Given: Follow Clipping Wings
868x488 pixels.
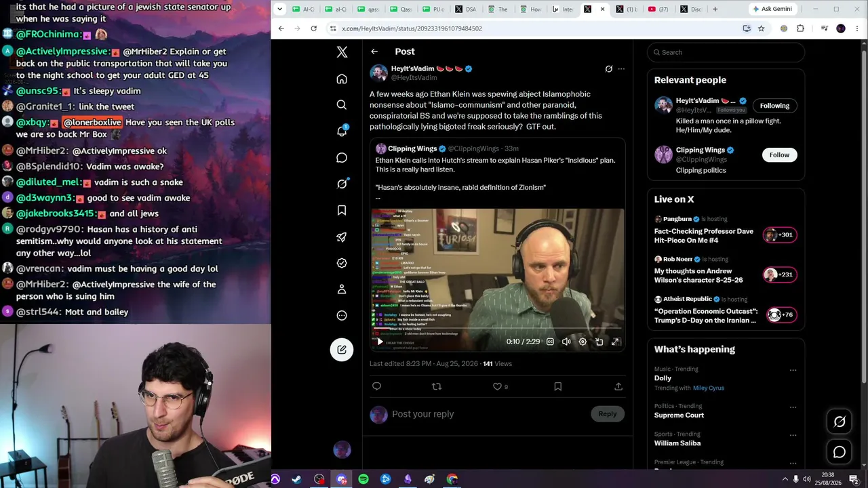Looking at the screenshot, I should click(779, 155).
